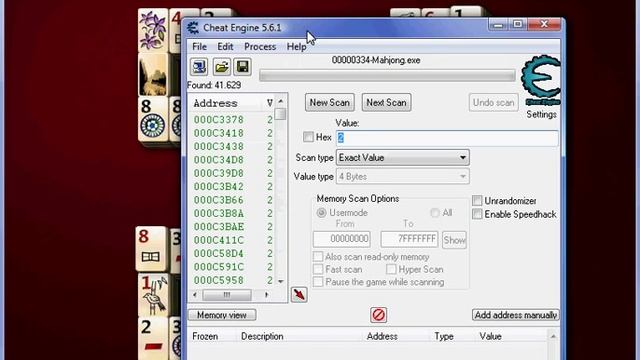The image size is (640, 360).
Task: Click the To address field
Action: (409, 239)
